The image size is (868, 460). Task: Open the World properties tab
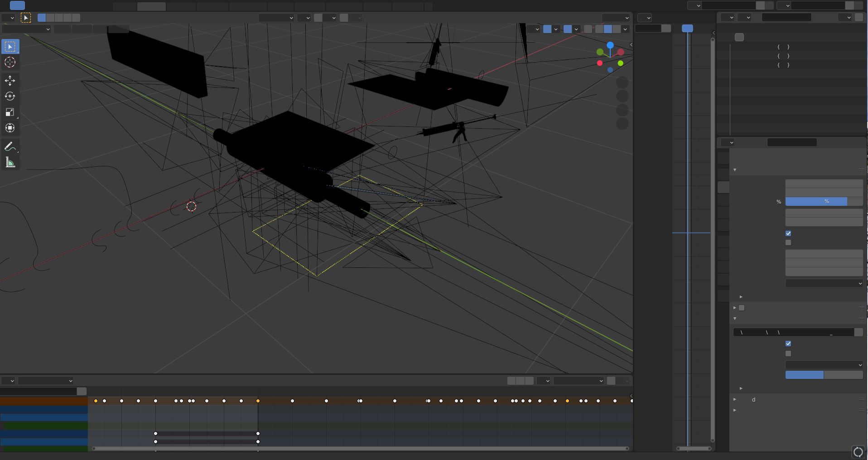pyautogui.click(x=723, y=225)
